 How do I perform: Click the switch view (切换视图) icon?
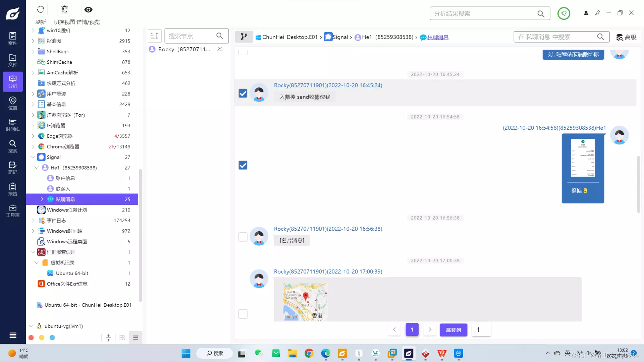[64, 10]
